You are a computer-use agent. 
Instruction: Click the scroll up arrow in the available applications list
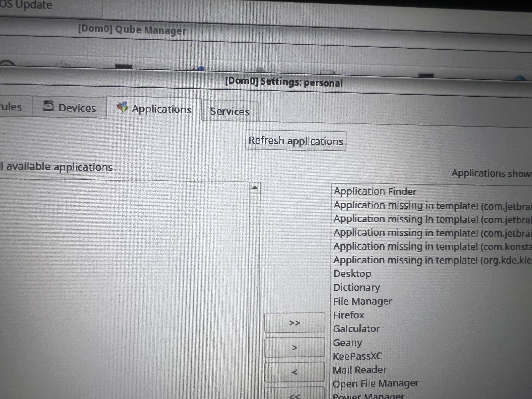tap(255, 187)
